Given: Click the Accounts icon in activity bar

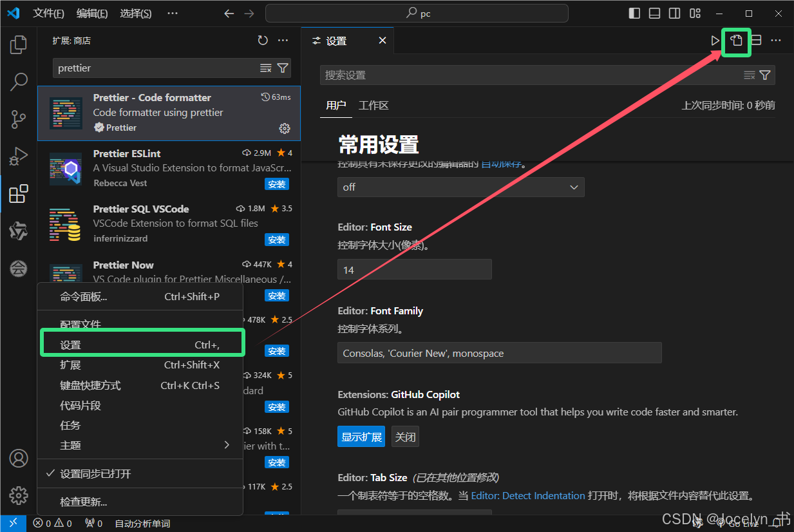Looking at the screenshot, I should coord(19,459).
